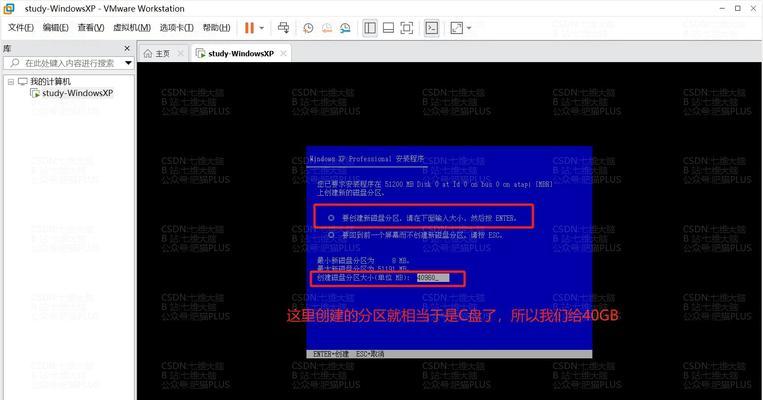Enter full screen mode icon
The width and height of the screenshot is (763, 400).
(x=406, y=28)
